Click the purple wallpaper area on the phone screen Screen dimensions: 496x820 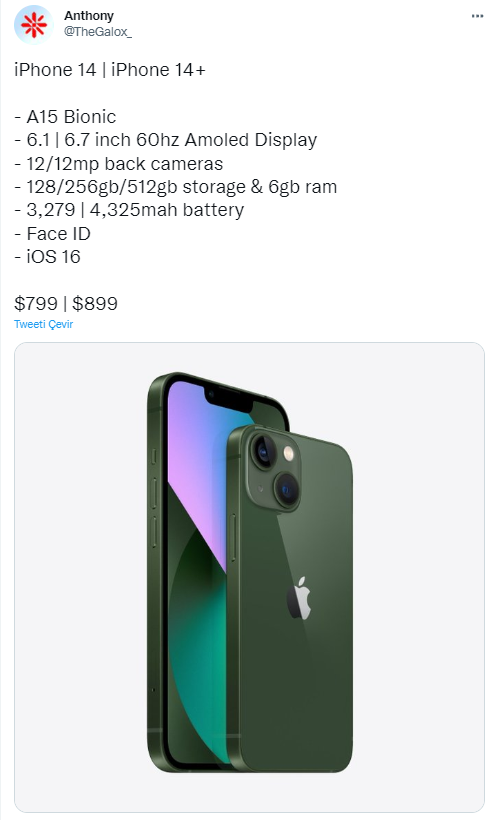click(x=194, y=460)
